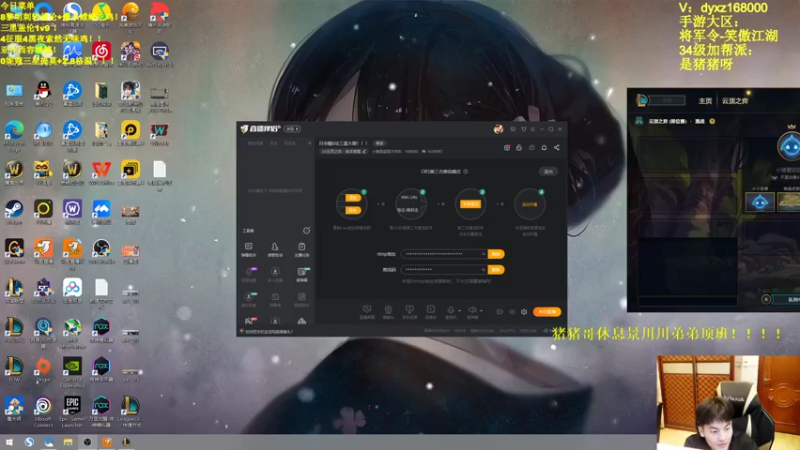Screen dimensions: 800x450
Task: Click the exit button of OBS mode
Action: point(548,171)
